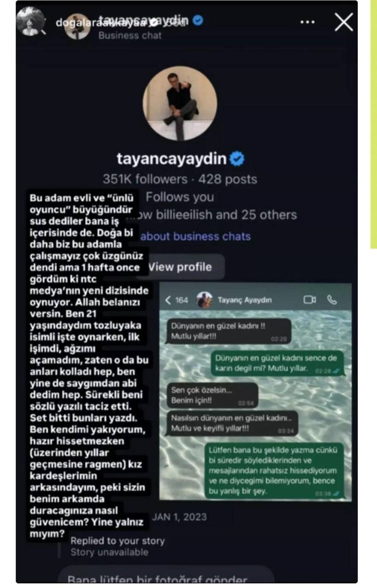This screenshot has width=377, height=588.
Task: Select the 'Sen çok özelsin' message bubble
Action: point(212,395)
